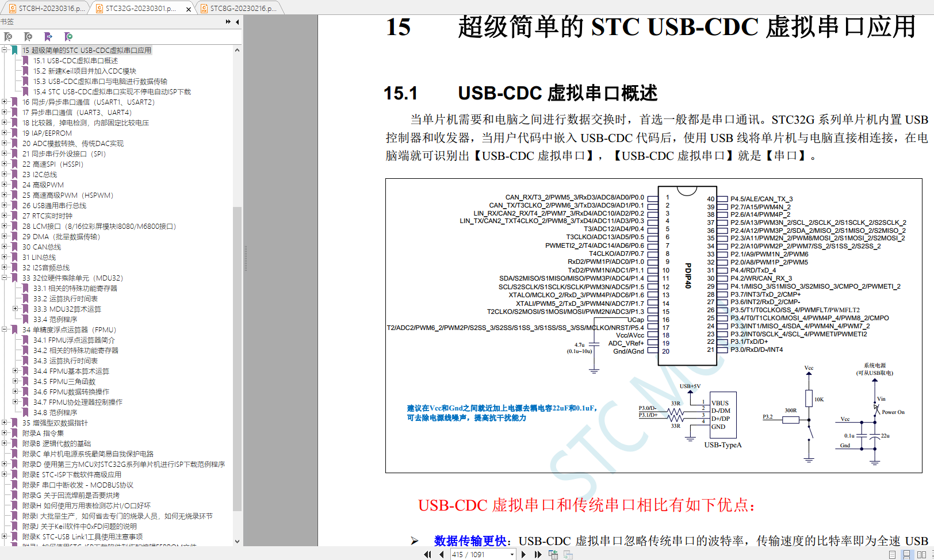Click the PDF icon on the STC8H-20230316 tab
This screenshot has width=934, height=560.
(12, 9)
